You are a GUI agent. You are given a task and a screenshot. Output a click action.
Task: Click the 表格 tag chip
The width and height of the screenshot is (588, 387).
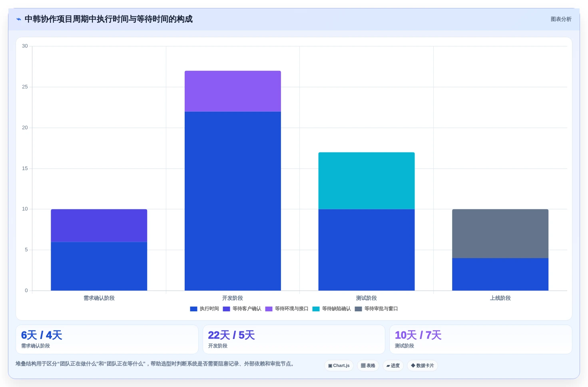tap(368, 365)
